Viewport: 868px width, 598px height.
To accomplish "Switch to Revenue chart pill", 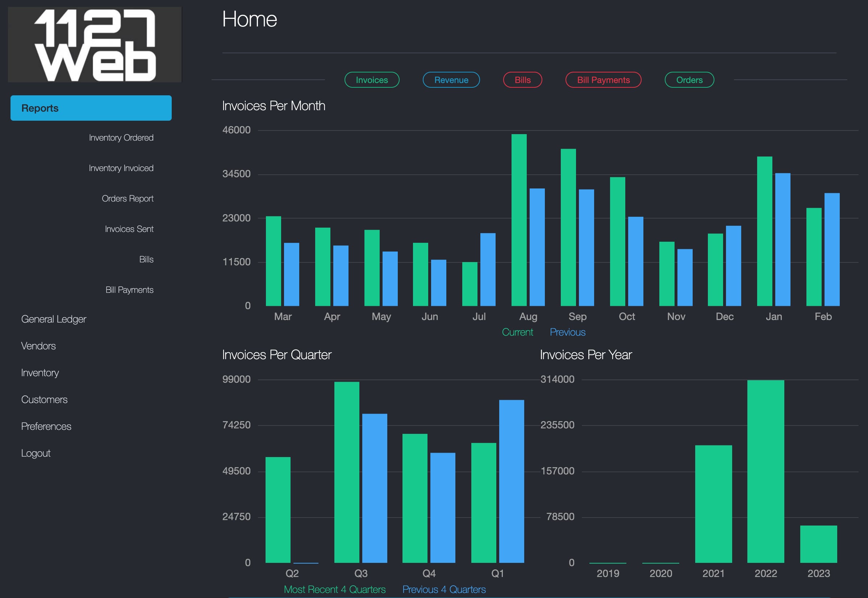I will pos(451,80).
